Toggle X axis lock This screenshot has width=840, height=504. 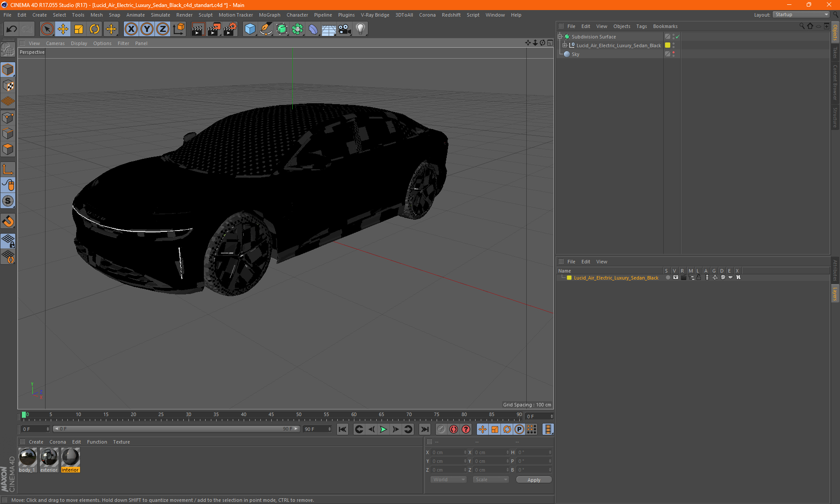tap(131, 29)
